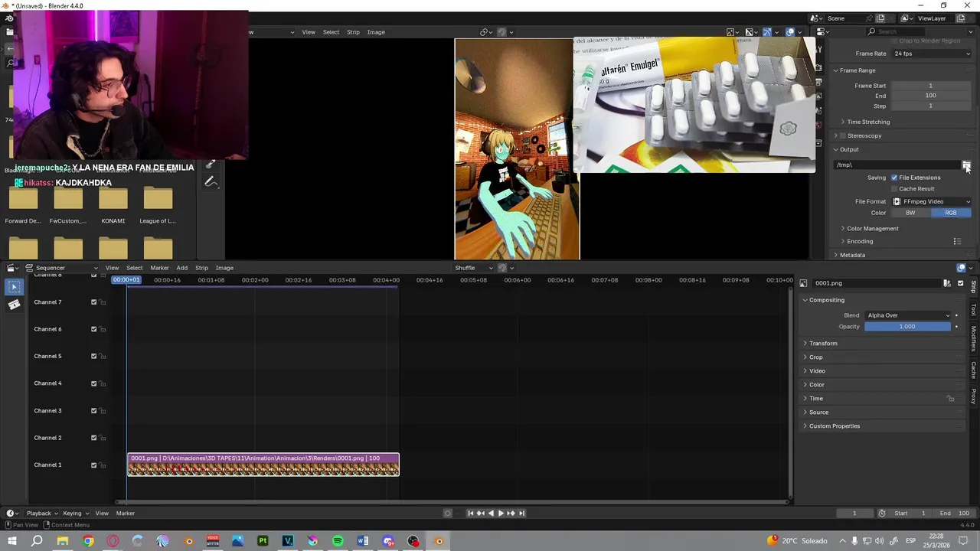This screenshot has width=980, height=551.
Task: Mute Channel 7 with its checkbox
Action: coord(94,302)
